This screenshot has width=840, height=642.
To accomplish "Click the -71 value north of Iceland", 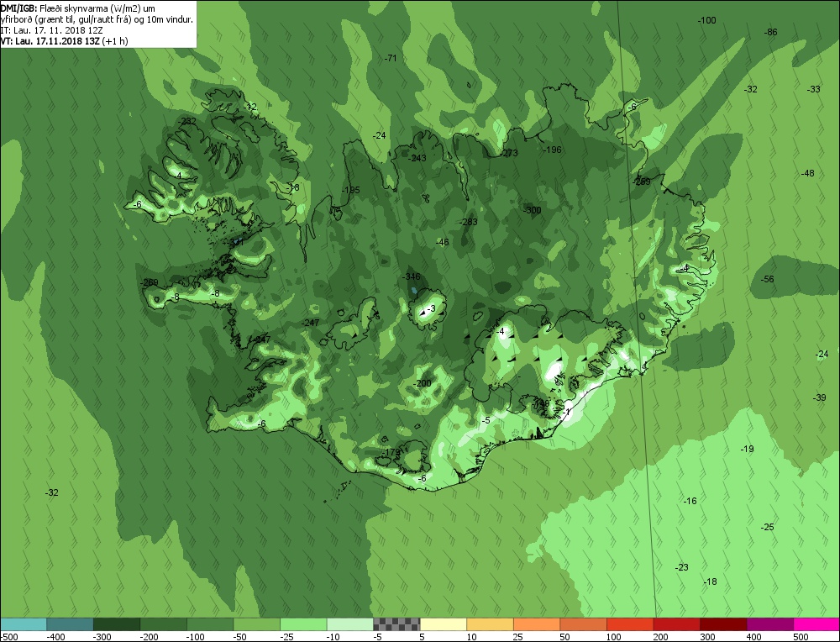I will [x=391, y=58].
